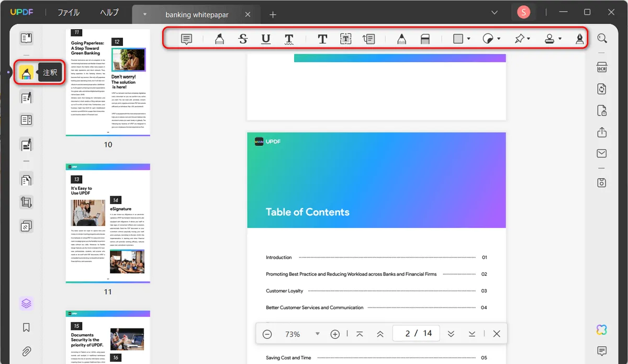Select the page 10 thumbnail

tap(108, 82)
